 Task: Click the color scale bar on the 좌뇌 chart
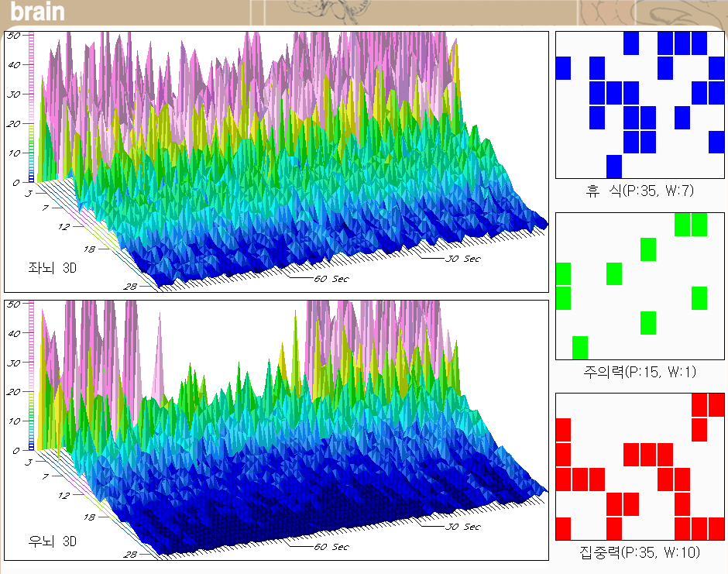tap(32, 108)
